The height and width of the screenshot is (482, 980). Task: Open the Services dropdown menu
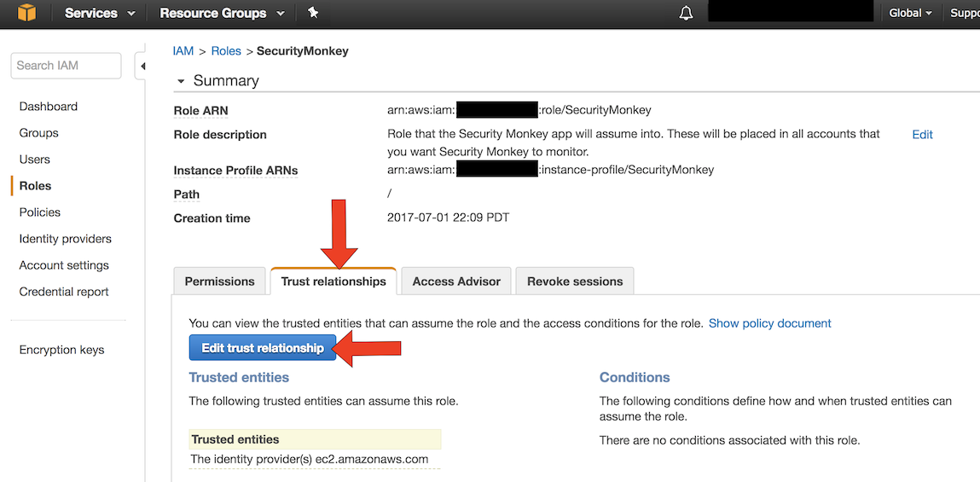pos(100,13)
